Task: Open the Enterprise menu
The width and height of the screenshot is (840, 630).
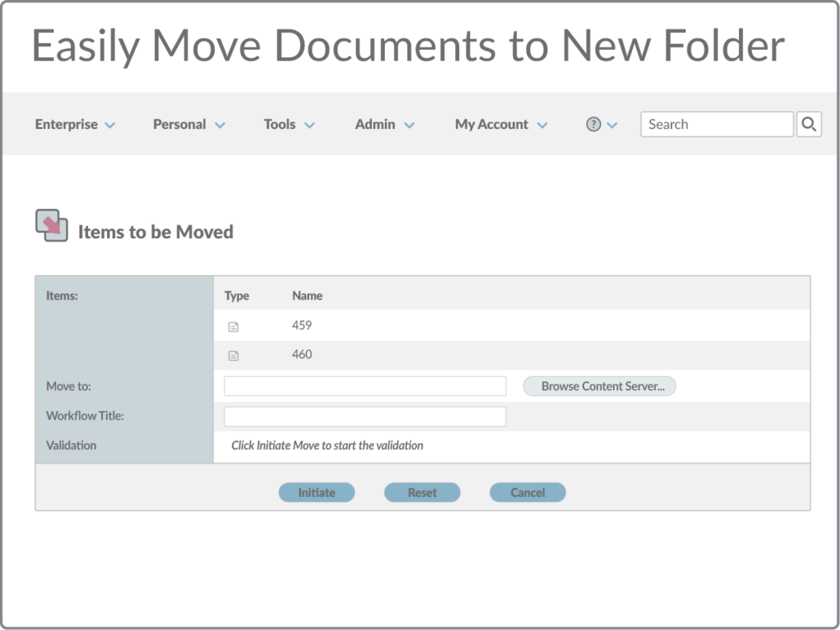Action: pos(66,124)
